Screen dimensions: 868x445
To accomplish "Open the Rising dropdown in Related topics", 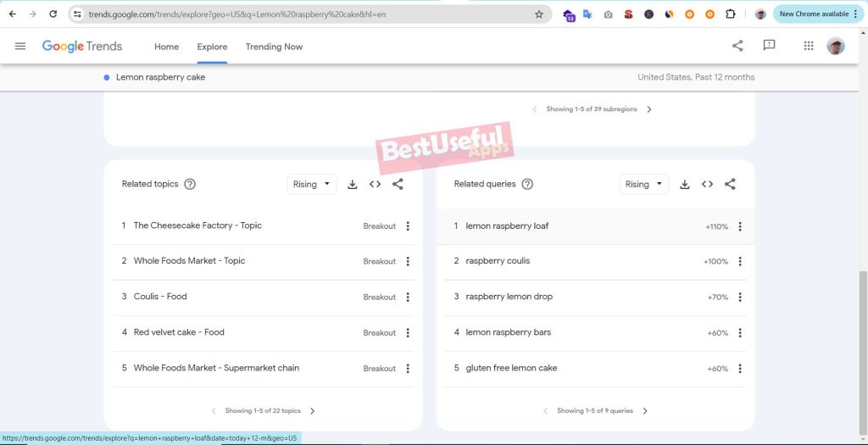I will click(x=312, y=184).
